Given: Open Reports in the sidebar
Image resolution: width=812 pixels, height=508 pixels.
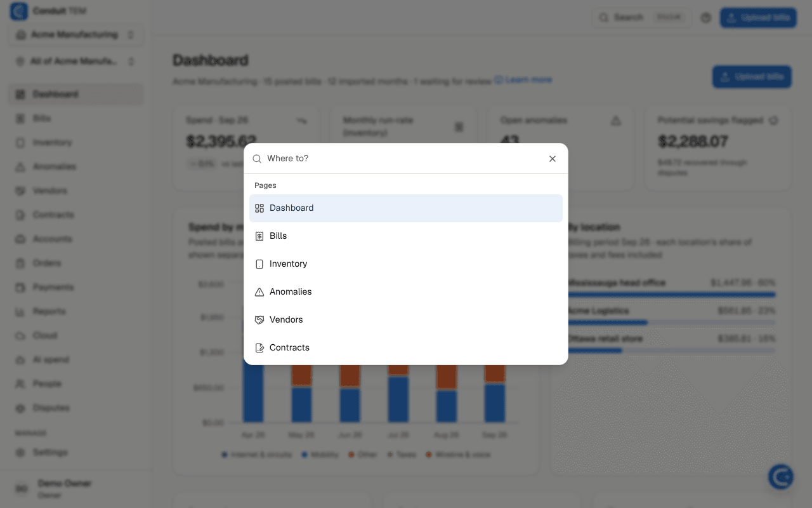Looking at the screenshot, I should [75, 312].
